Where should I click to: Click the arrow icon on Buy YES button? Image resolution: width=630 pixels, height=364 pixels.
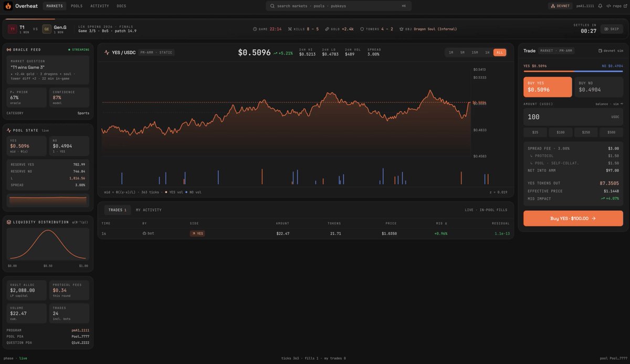tap(593, 218)
